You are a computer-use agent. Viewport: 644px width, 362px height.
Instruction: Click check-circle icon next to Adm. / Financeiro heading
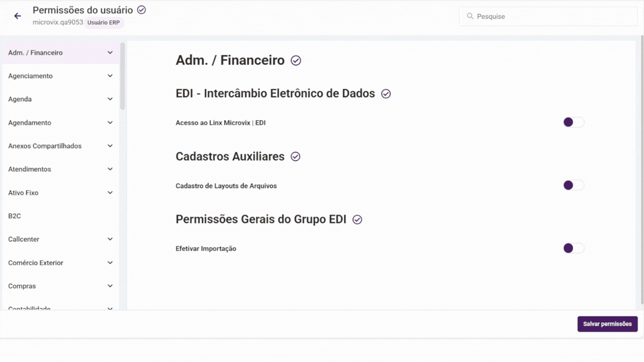coord(296,60)
